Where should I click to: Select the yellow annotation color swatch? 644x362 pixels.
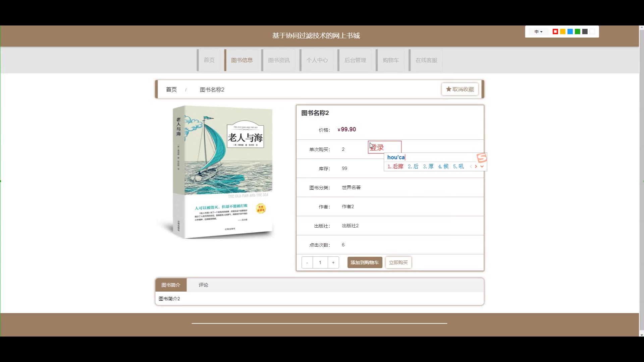coord(563,32)
